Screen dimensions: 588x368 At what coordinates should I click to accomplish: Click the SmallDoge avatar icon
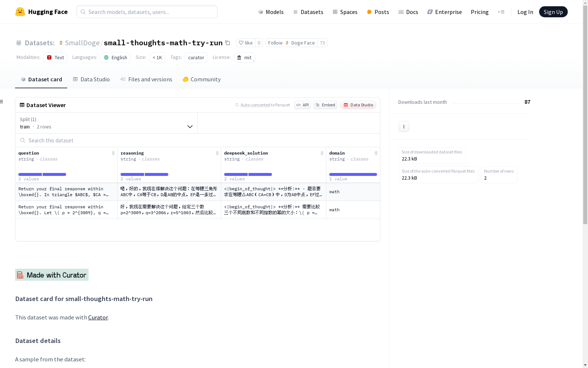[x=61, y=43]
